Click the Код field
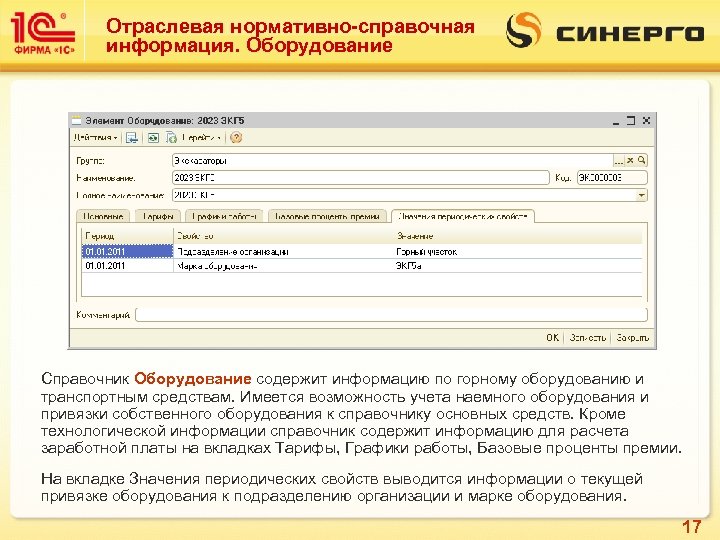720x540 pixels. pyautogui.click(x=612, y=178)
